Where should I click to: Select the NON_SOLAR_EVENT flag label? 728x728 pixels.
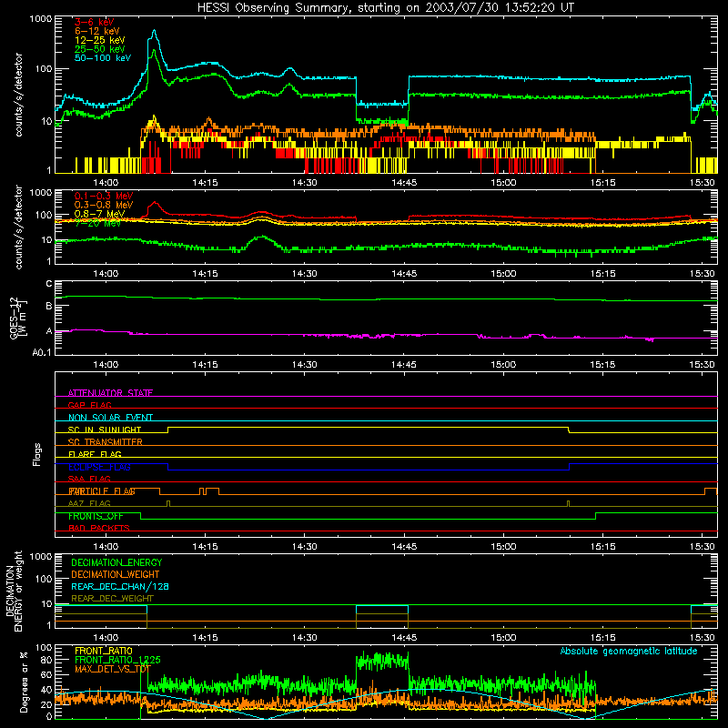click(x=110, y=418)
